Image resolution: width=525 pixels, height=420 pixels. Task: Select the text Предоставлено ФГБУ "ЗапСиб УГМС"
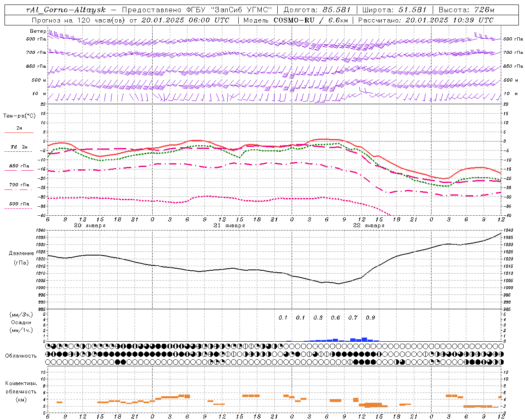point(197,10)
